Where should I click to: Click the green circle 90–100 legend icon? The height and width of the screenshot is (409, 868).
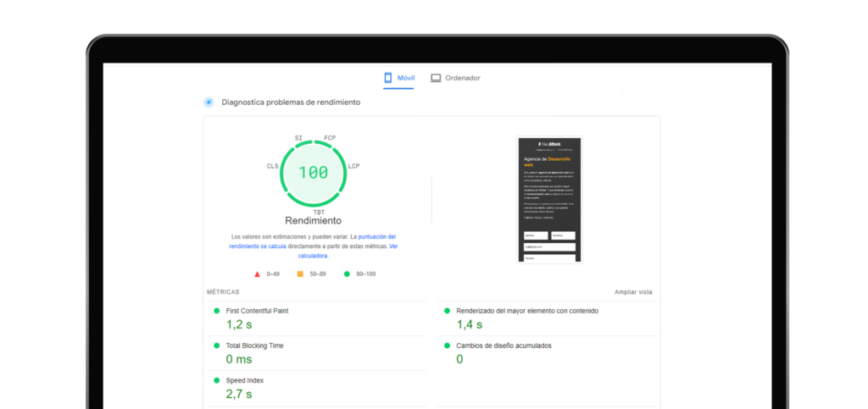click(x=347, y=274)
